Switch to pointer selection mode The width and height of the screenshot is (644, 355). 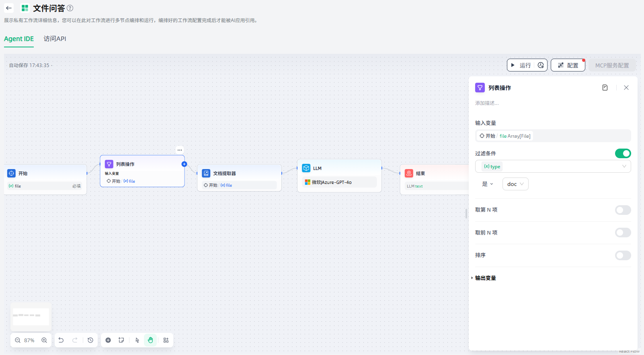pyautogui.click(x=137, y=340)
